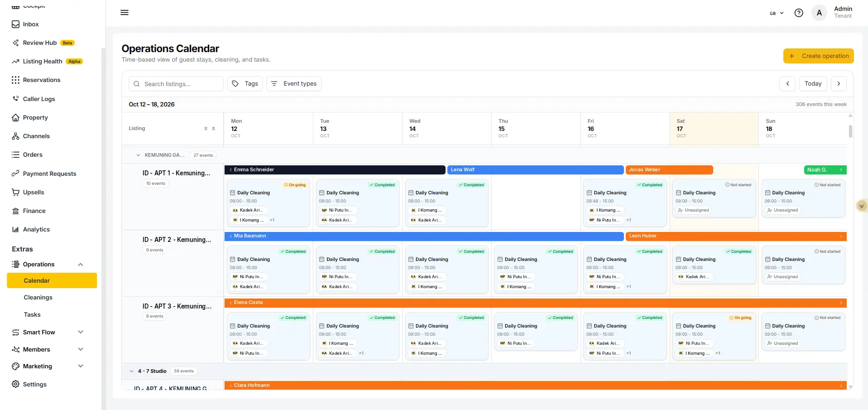Click the Payment Requests link icon
The width and height of the screenshot is (868, 410).
(x=15, y=174)
